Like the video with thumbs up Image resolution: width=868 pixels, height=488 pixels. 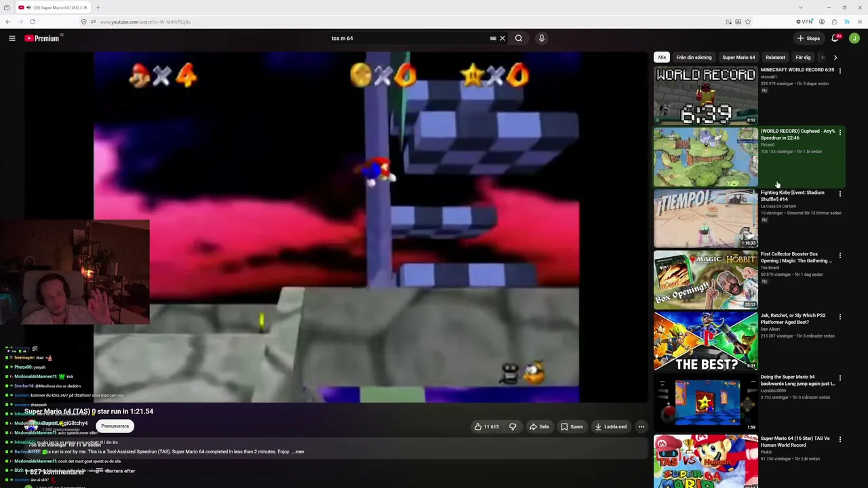point(486,426)
